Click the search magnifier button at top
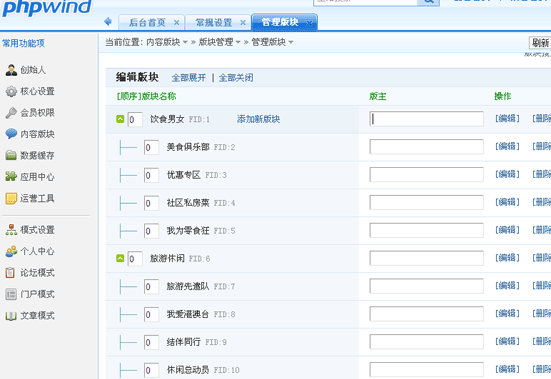Screen dimensions: 551x379 pos(428,1)
